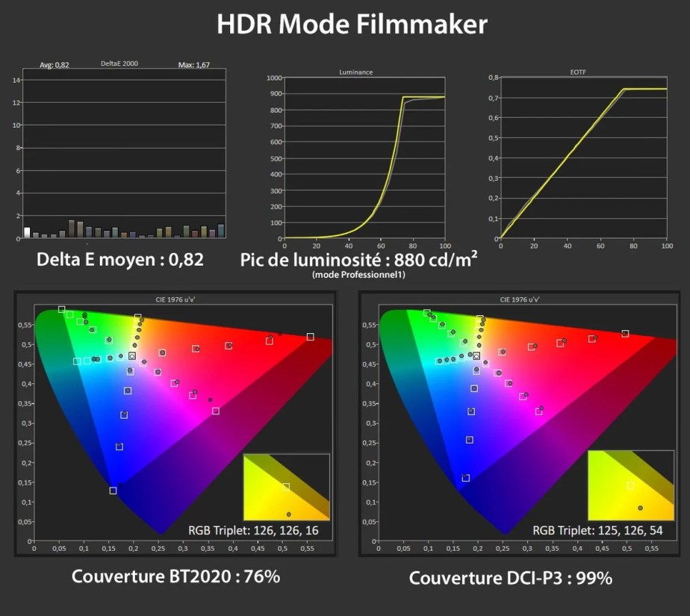Click the 'Pic de luminosité : 880 cd/m²' caption
Screen dimensions: 690x616
click(x=358, y=260)
